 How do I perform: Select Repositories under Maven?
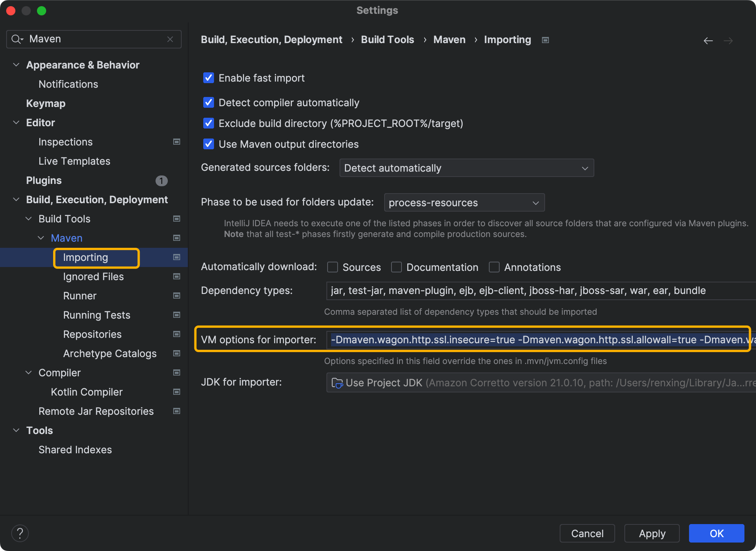(92, 334)
